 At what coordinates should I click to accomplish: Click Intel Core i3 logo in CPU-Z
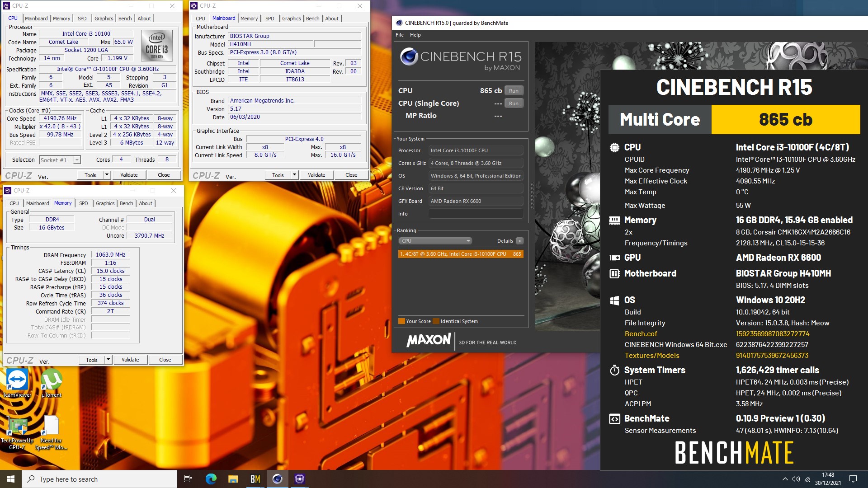pyautogui.click(x=157, y=46)
